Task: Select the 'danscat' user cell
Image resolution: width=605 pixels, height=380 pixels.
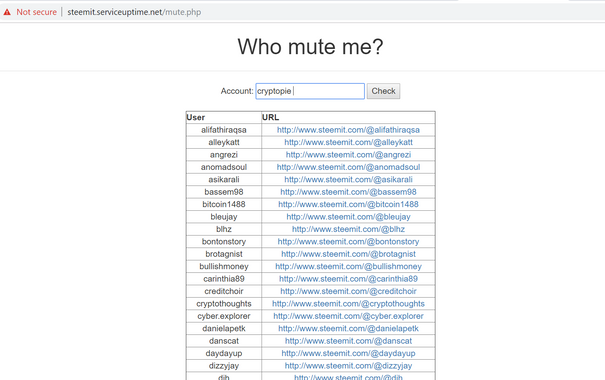Action: 224,341
